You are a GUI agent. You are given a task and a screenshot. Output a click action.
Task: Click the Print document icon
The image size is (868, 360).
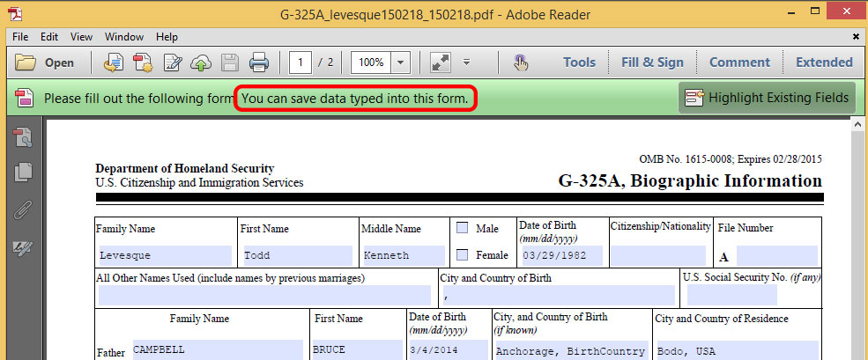258,62
